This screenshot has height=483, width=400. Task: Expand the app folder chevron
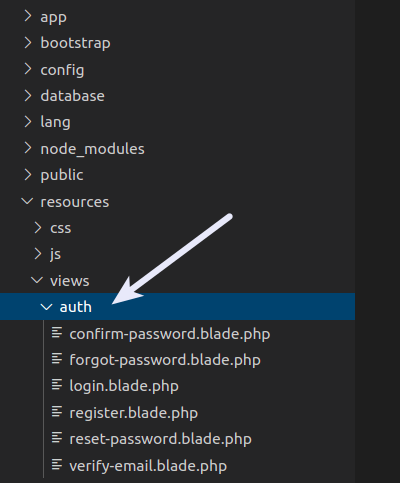(x=28, y=16)
